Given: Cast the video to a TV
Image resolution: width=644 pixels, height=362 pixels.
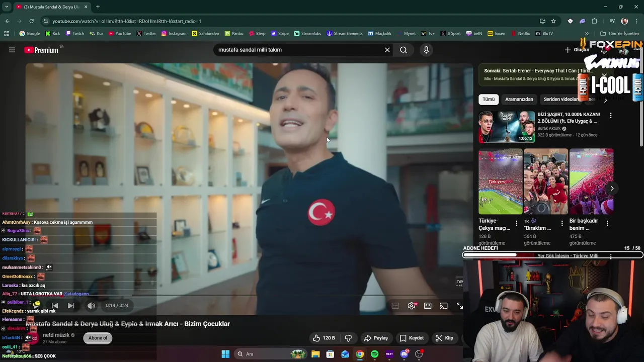Looking at the screenshot, I should coord(444,306).
